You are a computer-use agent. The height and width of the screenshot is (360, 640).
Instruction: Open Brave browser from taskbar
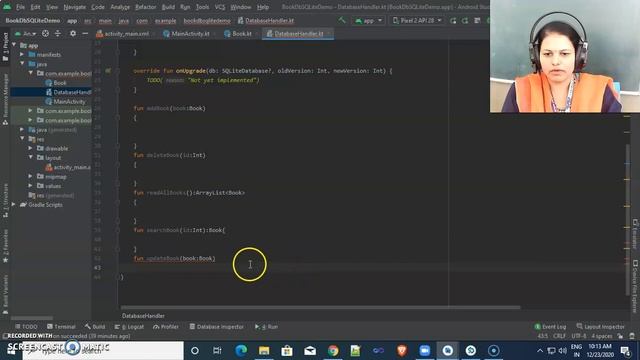[x=402, y=351]
